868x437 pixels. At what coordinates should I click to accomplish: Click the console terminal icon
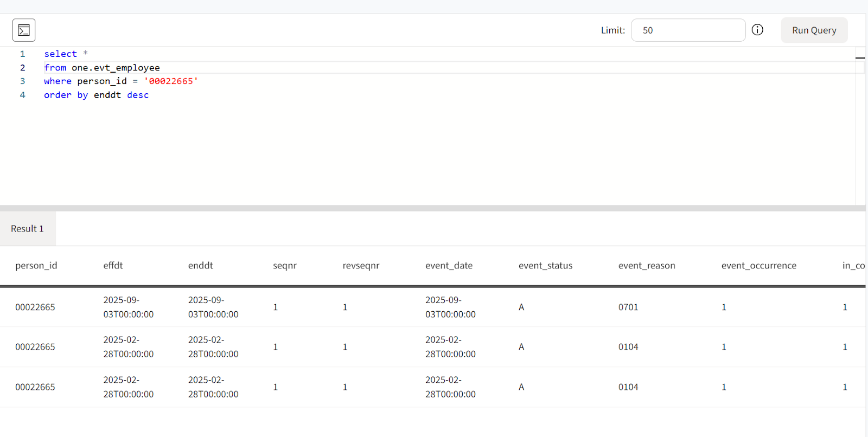24,30
